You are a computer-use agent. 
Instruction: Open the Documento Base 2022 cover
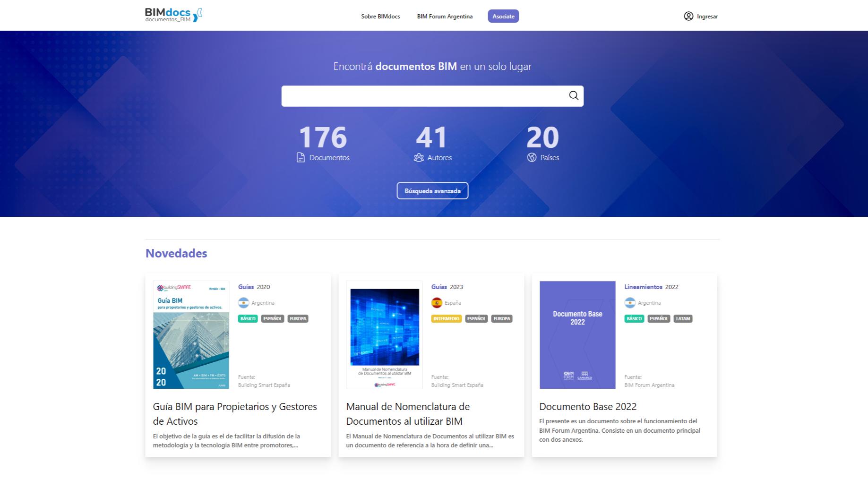577,335
